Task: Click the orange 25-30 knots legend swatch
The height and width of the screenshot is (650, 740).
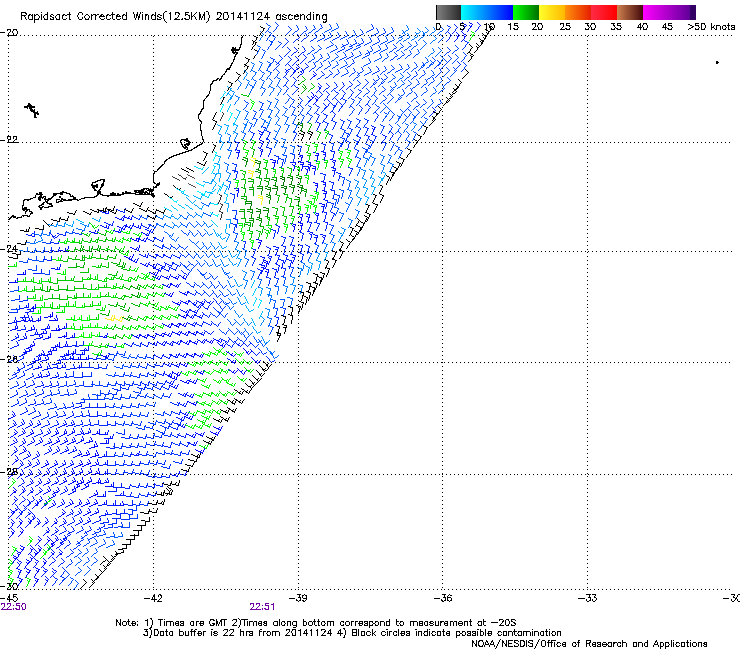Action: tap(578, 12)
